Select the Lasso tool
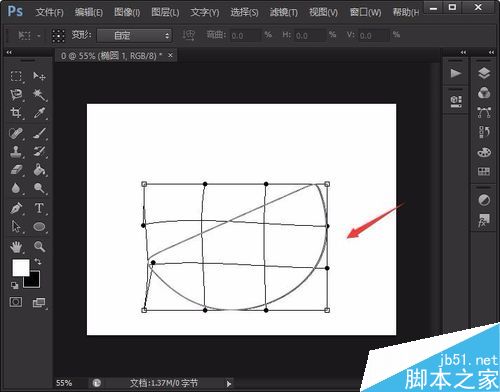Screen dimensions: 500x392 click(16, 95)
